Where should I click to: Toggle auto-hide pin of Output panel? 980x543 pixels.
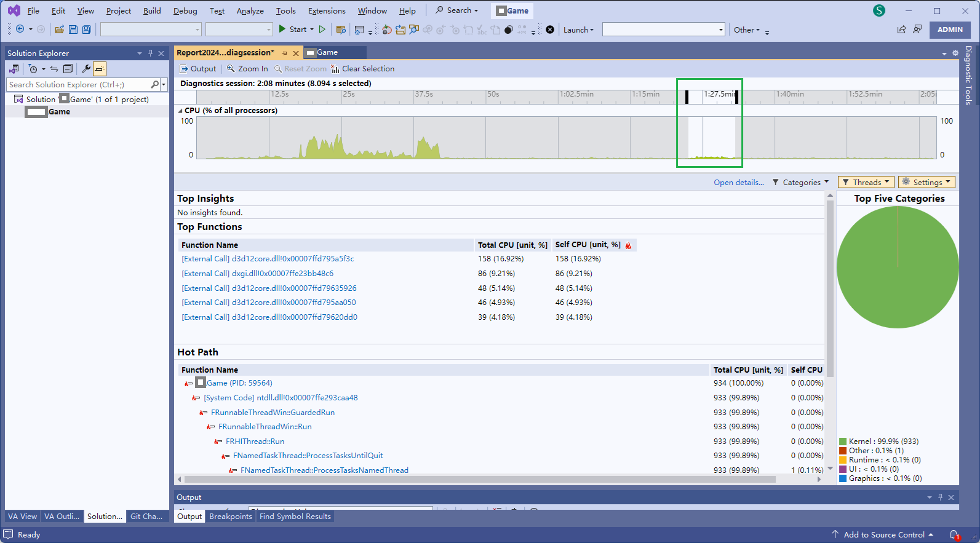point(940,497)
